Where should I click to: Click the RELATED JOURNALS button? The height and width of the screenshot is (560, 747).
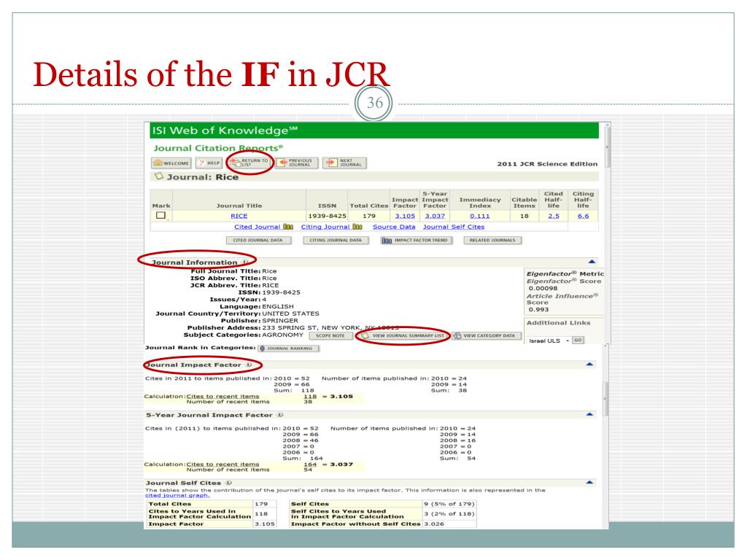(x=492, y=241)
